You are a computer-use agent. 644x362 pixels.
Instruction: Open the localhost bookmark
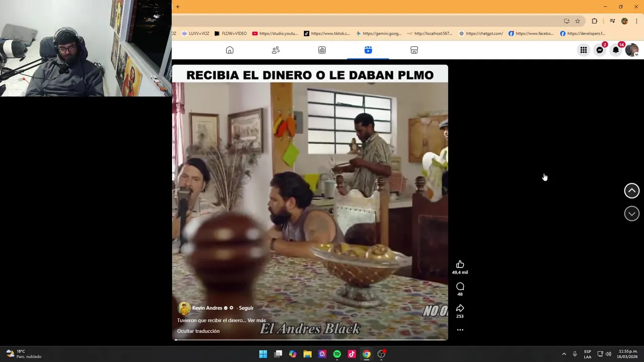pos(430,33)
